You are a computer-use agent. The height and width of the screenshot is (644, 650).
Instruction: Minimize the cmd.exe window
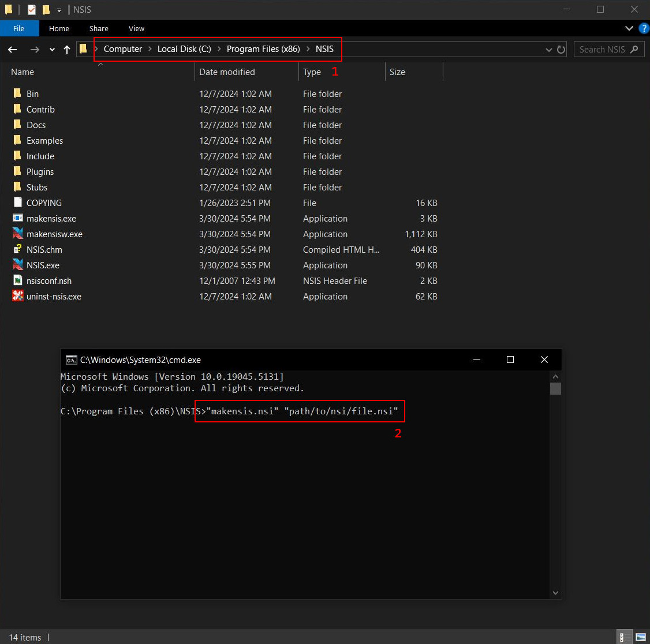coord(477,360)
